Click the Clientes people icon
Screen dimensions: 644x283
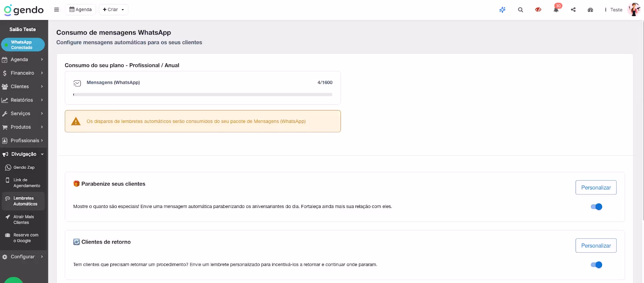click(5, 87)
